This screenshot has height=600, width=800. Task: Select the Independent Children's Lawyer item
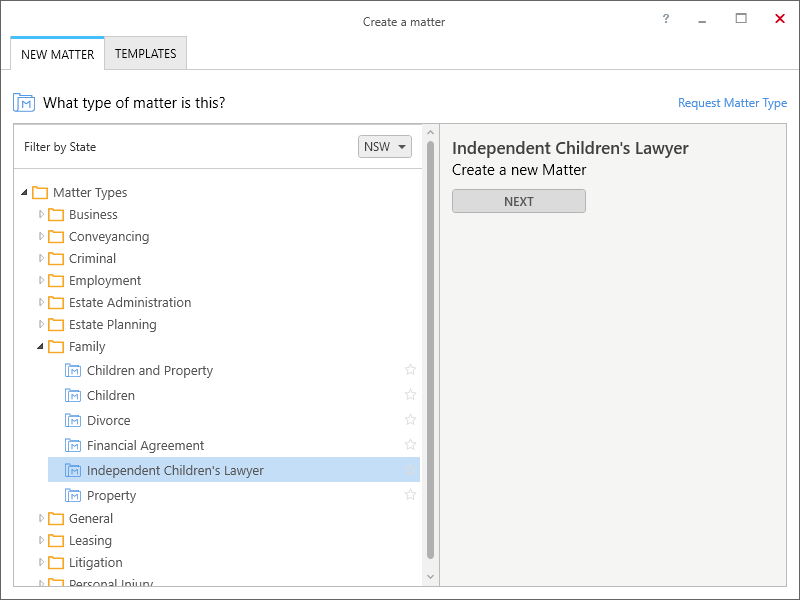coord(234,470)
